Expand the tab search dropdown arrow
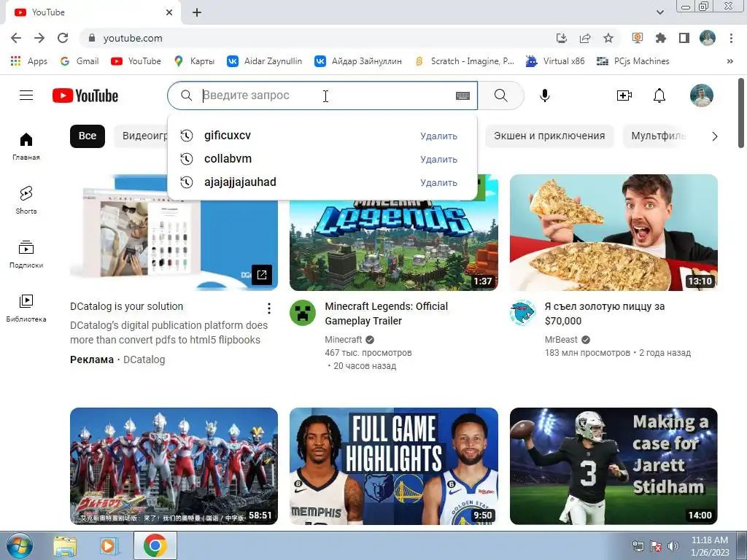 coord(659,12)
